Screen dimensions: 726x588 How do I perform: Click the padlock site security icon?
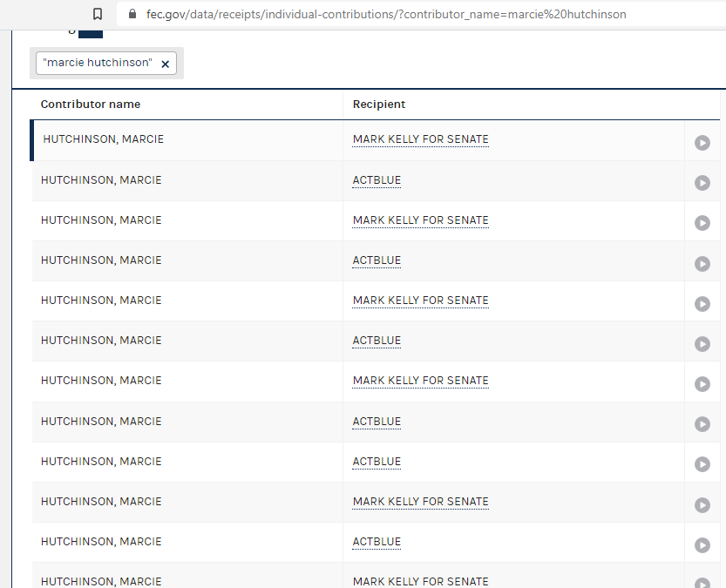[x=132, y=14]
